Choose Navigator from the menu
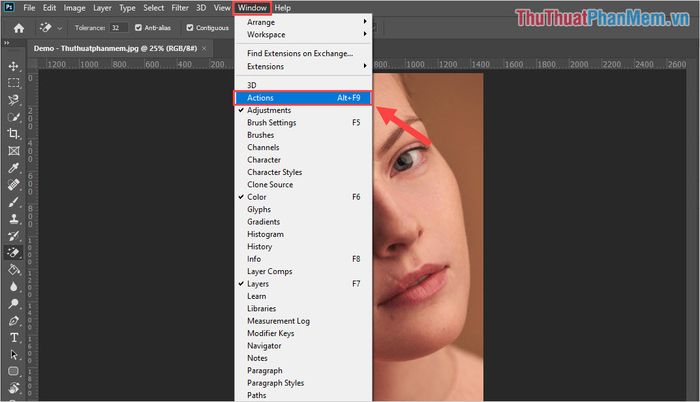Screen dimensions: 700x402 pyautogui.click(x=303, y=346)
